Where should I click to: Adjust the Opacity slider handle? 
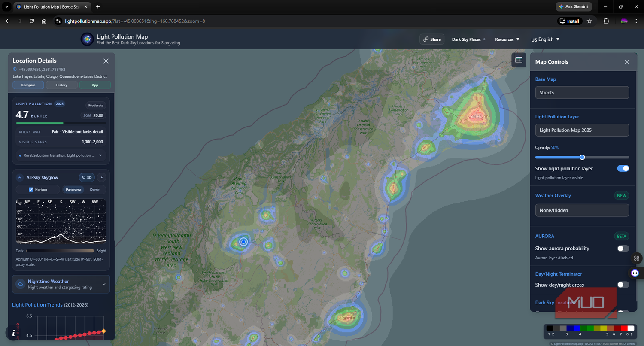pyautogui.click(x=582, y=157)
